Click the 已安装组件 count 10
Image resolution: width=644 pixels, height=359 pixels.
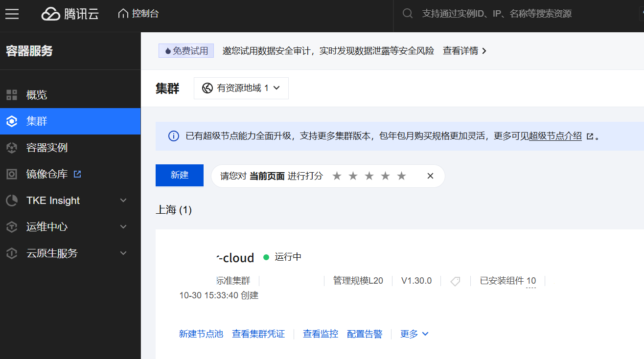click(x=531, y=281)
